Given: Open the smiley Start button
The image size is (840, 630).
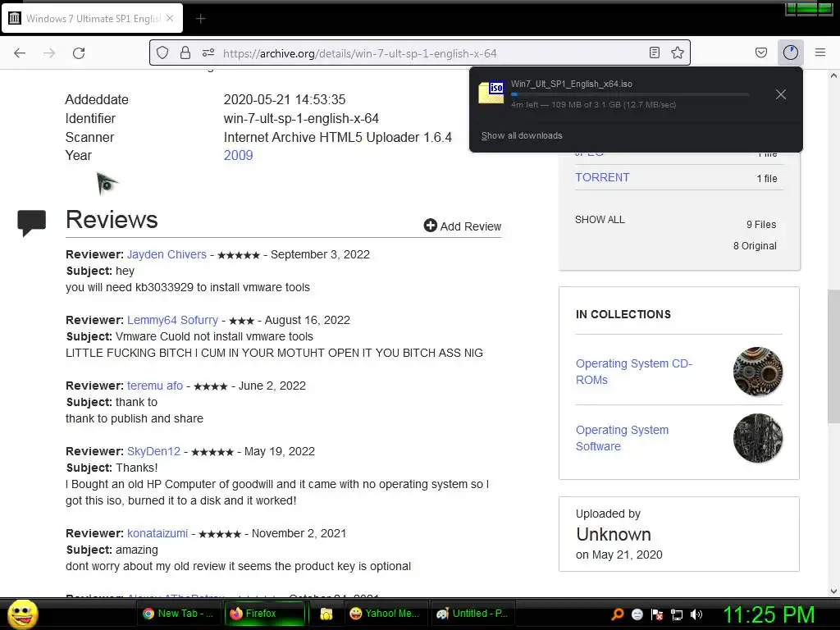Looking at the screenshot, I should [x=22, y=614].
